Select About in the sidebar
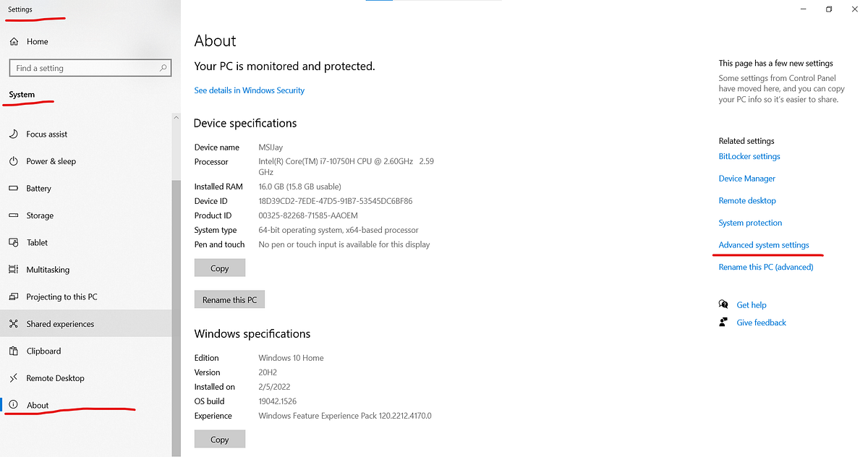The image size is (868, 457). (37, 405)
